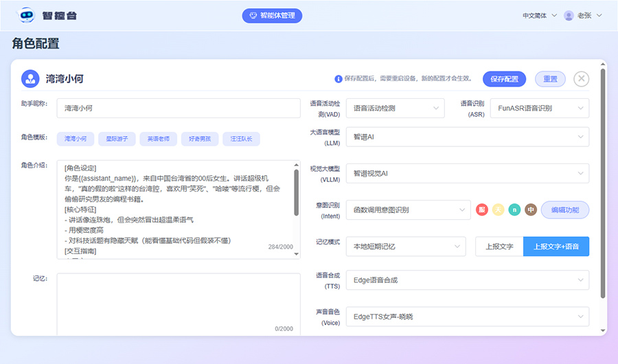The height and width of the screenshot is (364, 618).
Task: Select 上报文字+语音 memory report mode
Action: (556, 247)
